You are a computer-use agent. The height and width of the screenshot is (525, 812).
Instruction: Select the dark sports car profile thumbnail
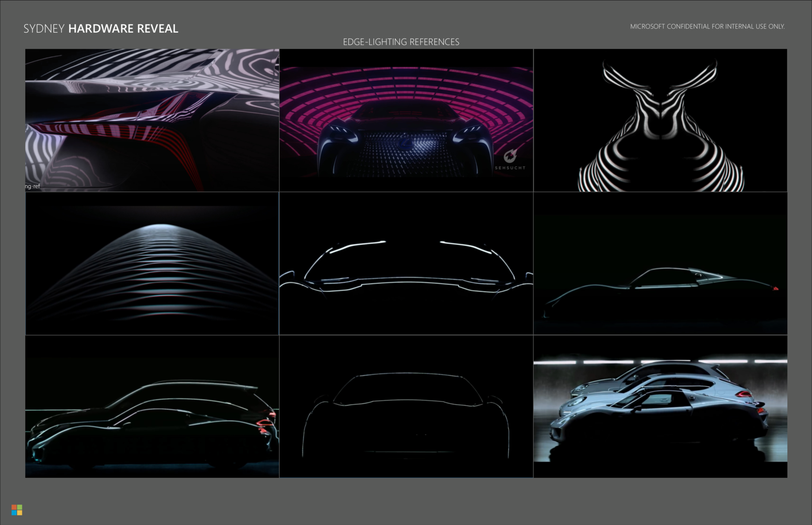660,263
